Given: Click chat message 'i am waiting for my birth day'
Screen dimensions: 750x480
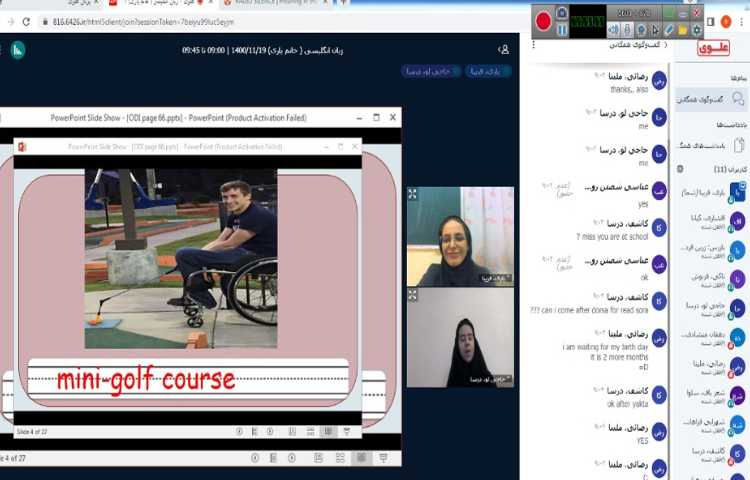Looking at the screenshot, I should point(606,347).
